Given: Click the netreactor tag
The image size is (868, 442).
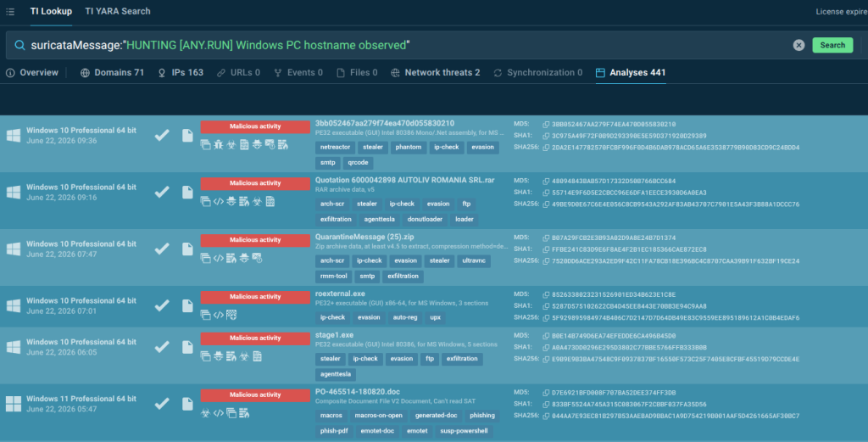Looking at the screenshot, I should [335, 148].
